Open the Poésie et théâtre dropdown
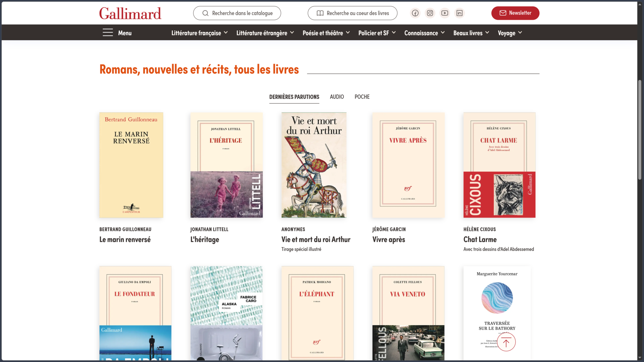Screen dimensions: 644x362 [x=326, y=33]
